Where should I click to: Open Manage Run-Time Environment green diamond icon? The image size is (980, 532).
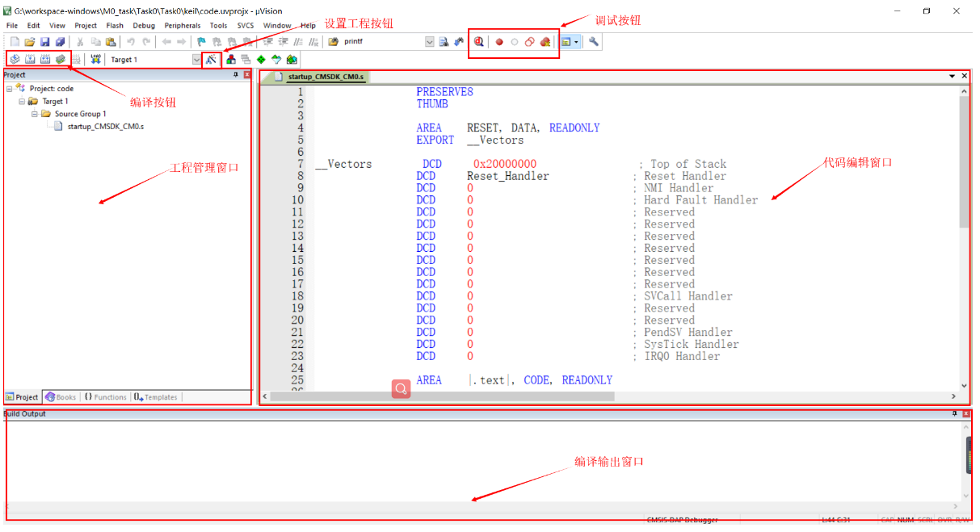pyautogui.click(x=261, y=59)
